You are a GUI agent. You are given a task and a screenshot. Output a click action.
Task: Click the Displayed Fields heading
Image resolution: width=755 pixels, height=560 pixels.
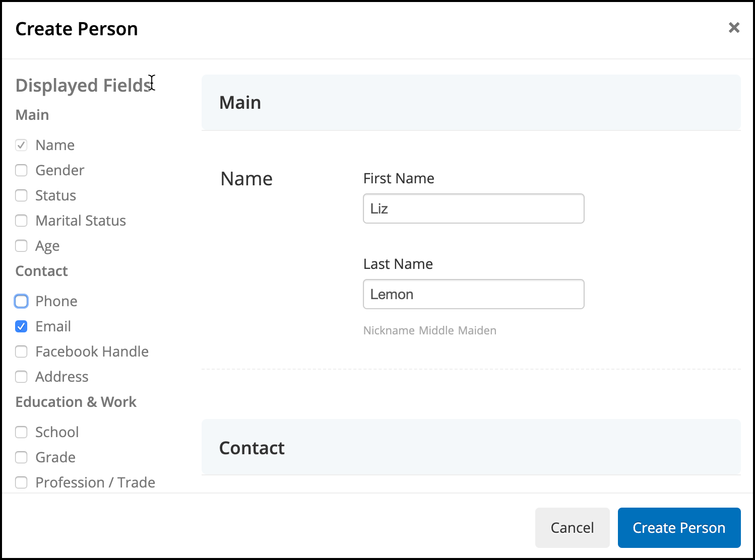coord(84,86)
